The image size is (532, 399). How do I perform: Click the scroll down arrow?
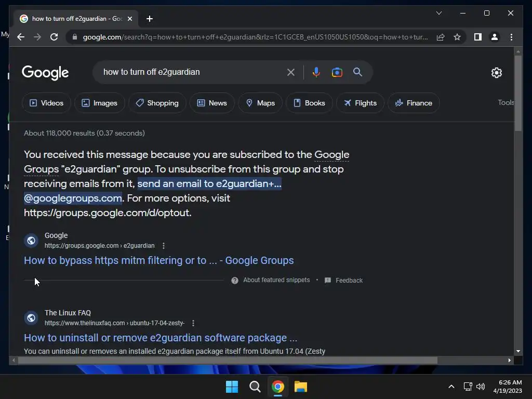tap(518, 351)
